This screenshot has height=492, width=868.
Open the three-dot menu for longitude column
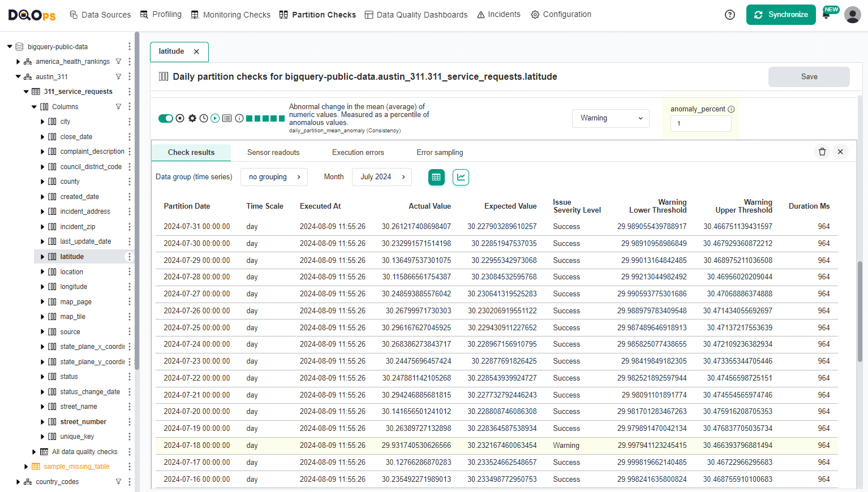[x=129, y=287]
